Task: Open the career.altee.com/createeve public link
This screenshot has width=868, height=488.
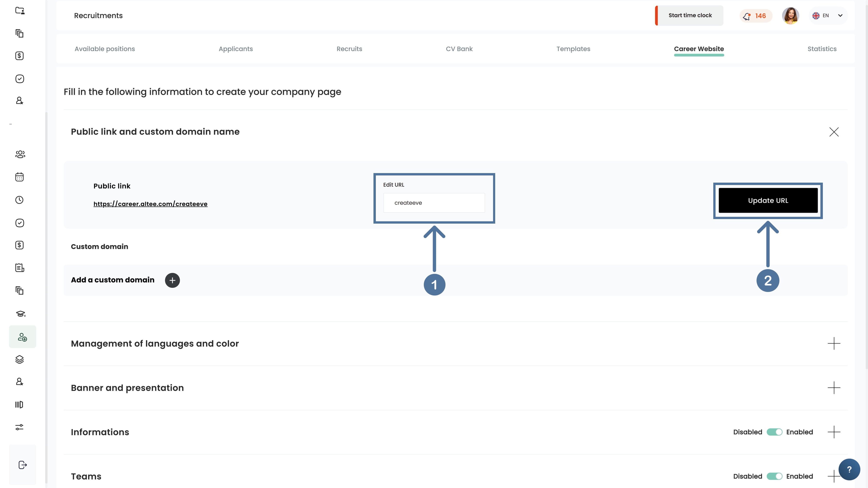Action: coord(150,204)
